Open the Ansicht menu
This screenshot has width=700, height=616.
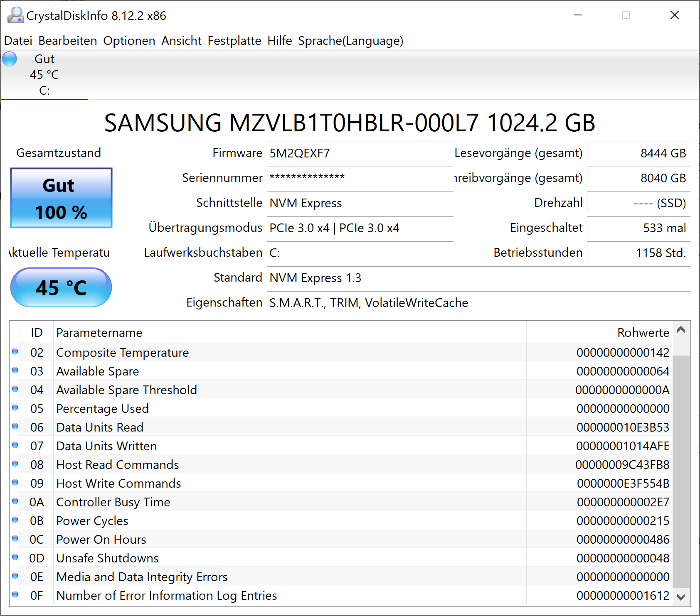pyautogui.click(x=182, y=41)
